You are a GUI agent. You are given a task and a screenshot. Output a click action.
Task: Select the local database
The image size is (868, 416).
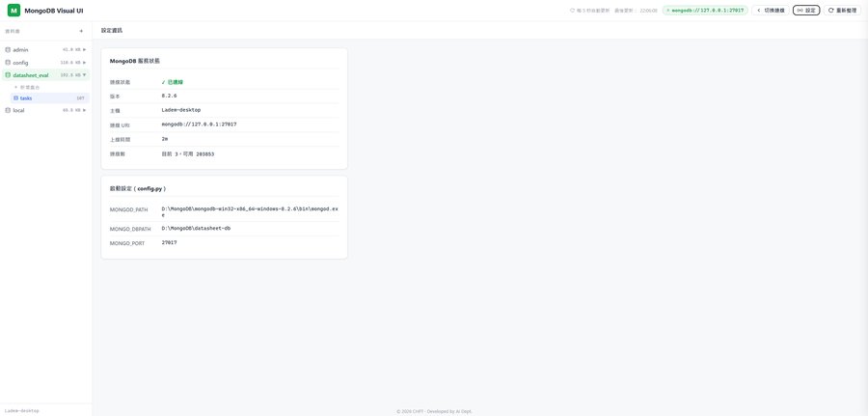click(46, 110)
